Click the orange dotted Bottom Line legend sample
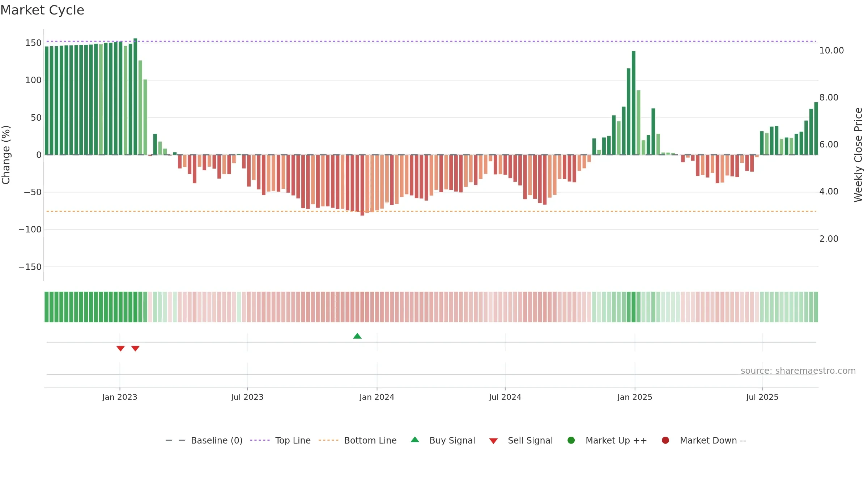 pos(328,440)
